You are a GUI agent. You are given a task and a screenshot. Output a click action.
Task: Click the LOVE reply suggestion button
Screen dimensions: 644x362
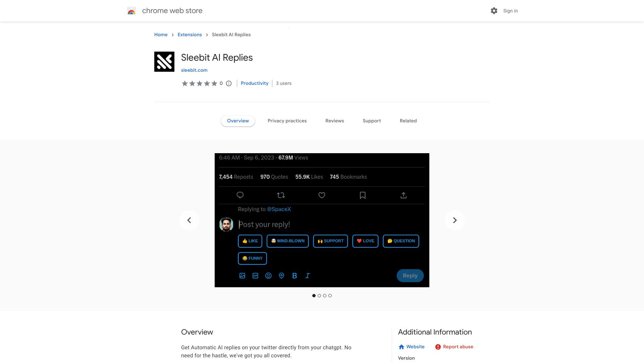tap(365, 241)
